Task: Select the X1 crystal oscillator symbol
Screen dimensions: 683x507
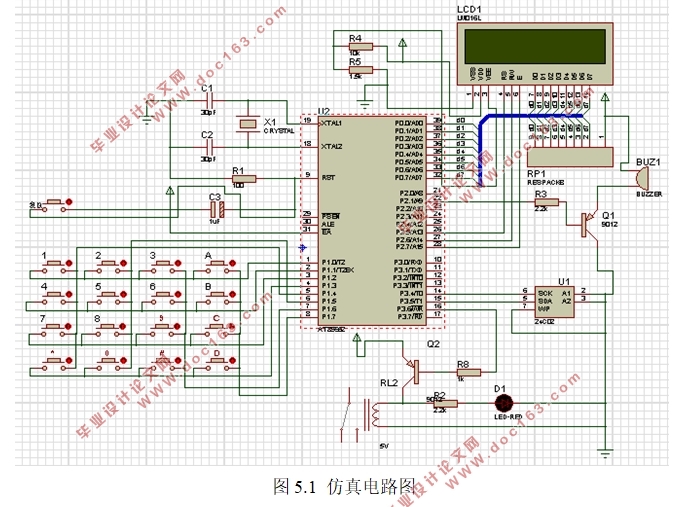Action: pos(246,123)
